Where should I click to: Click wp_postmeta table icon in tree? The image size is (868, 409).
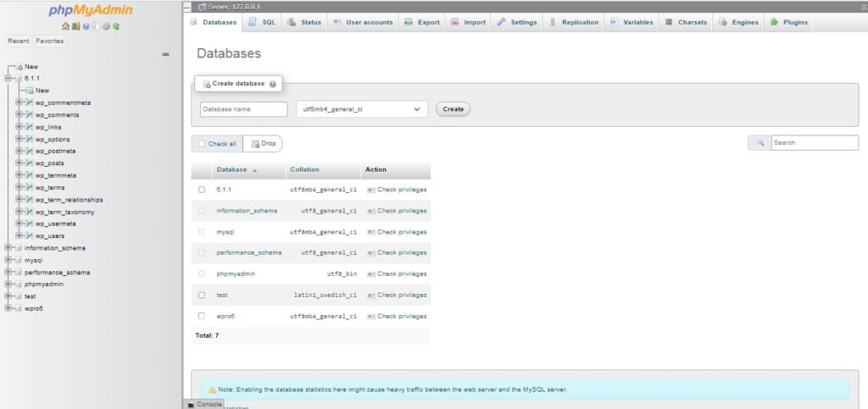30,151
